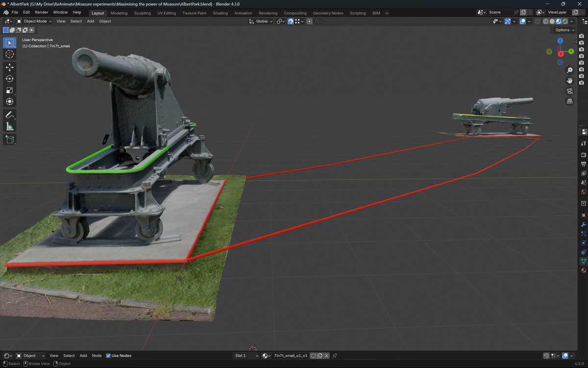Snap view to the red X axis gizmo
588x368 pixels.
(x=561, y=54)
